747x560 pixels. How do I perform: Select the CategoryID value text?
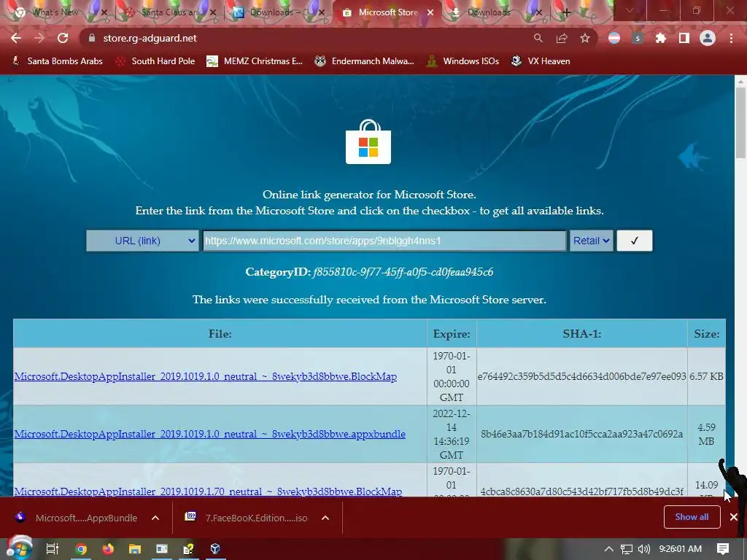point(403,272)
